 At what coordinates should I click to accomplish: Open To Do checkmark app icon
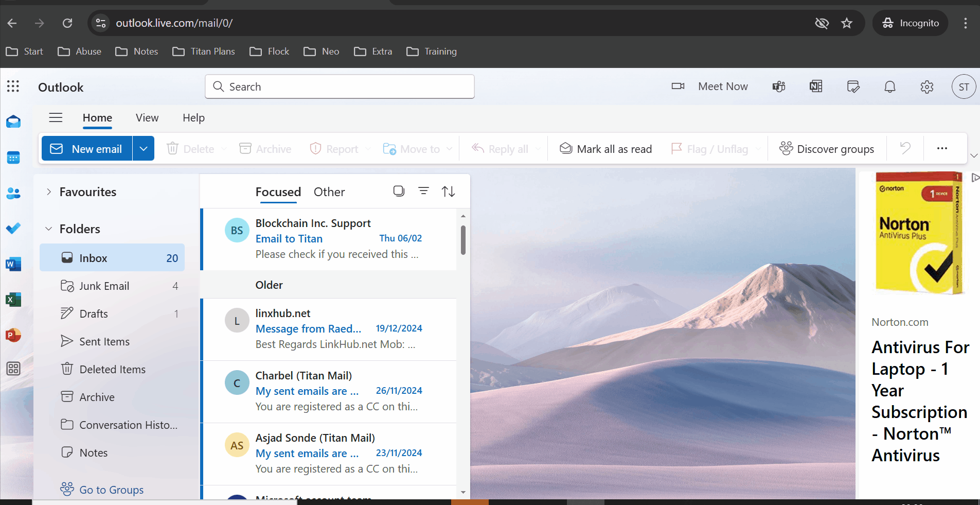13,228
